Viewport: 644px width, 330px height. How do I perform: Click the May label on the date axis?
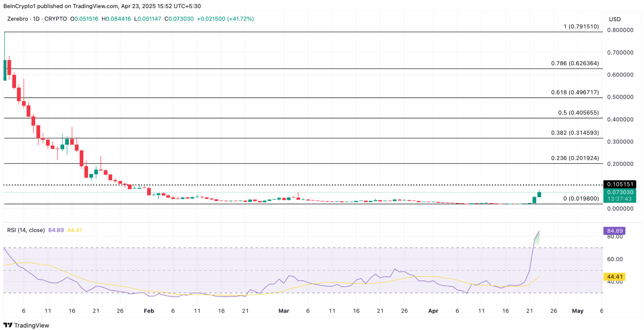(578, 311)
